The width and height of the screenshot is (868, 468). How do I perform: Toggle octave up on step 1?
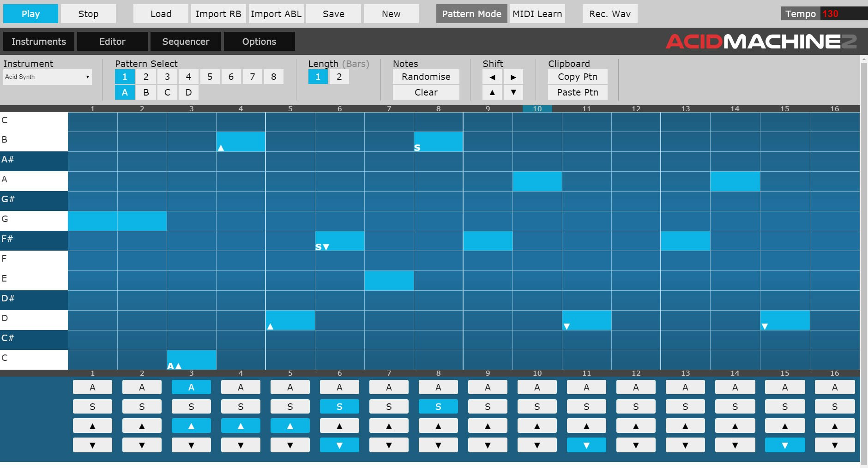tap(92, 426)
